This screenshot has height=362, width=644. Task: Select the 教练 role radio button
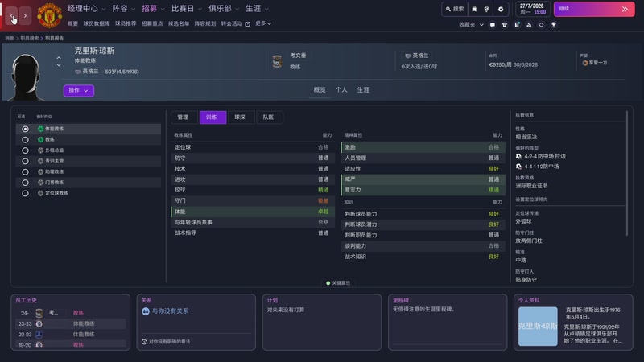(25, 139)
